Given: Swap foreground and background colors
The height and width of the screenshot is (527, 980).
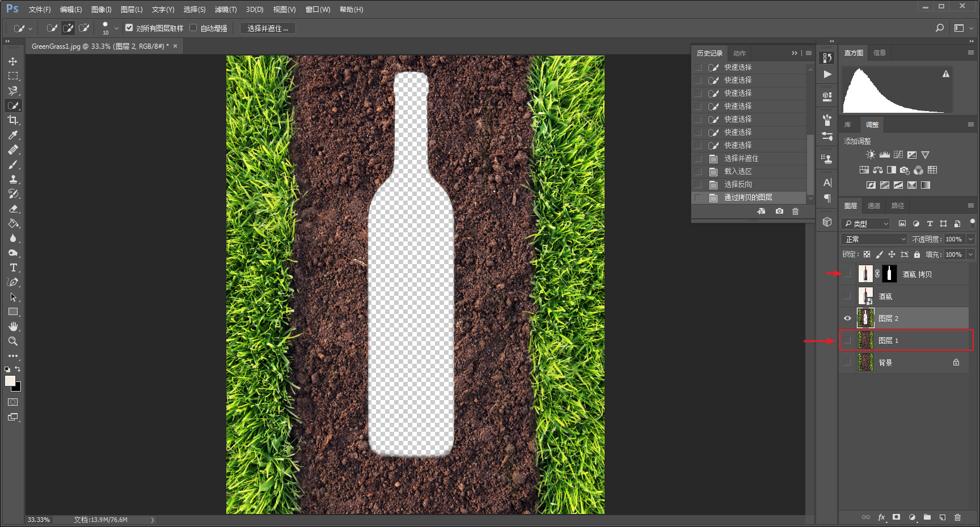Looking at the screenshot, I should pos(18,369).
